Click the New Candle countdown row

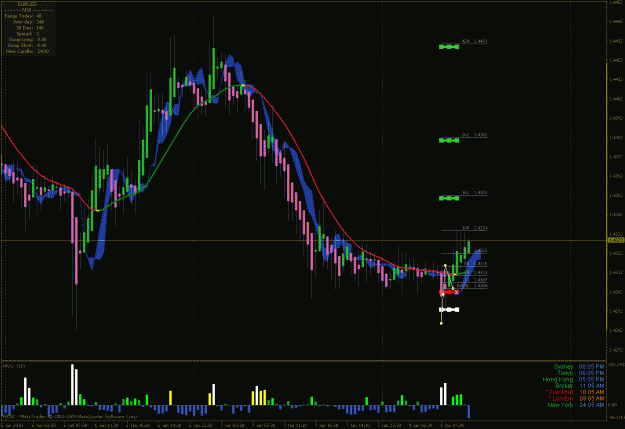[x=28, y=51]
